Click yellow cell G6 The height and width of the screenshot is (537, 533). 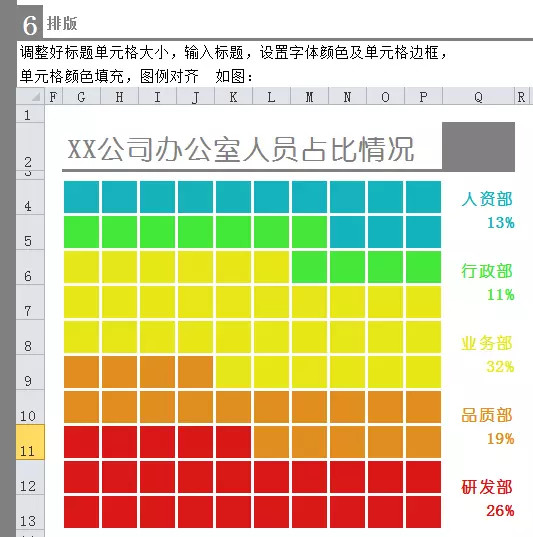[x=82, y=267]
